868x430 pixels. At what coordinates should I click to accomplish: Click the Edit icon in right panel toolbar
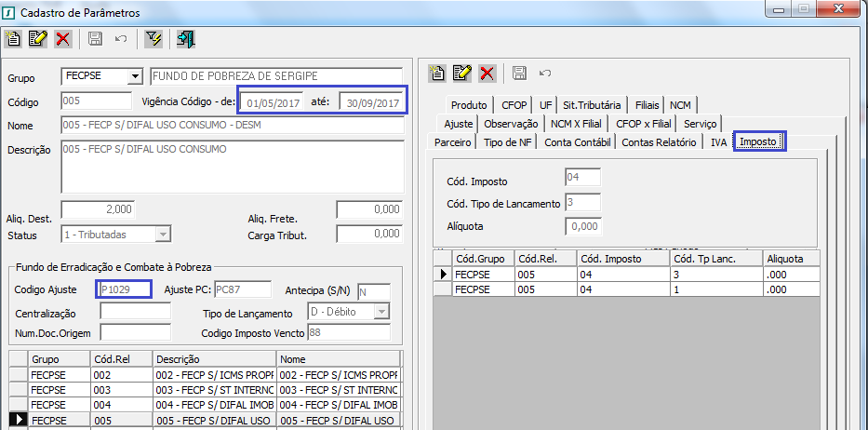pos(462,73)
